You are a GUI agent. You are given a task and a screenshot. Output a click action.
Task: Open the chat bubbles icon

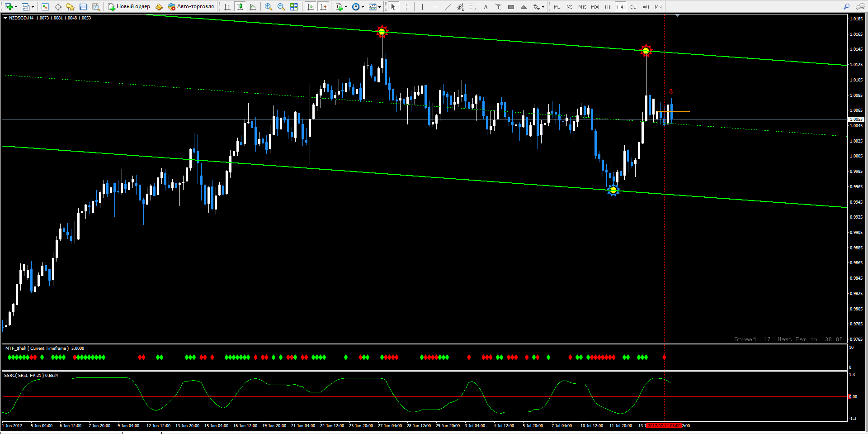[859, 7]
